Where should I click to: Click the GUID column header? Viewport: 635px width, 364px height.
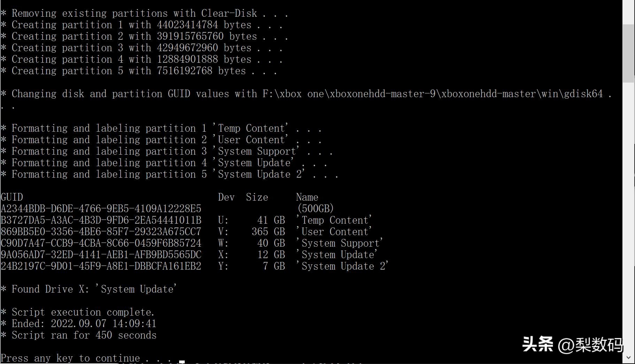[12, 197]
